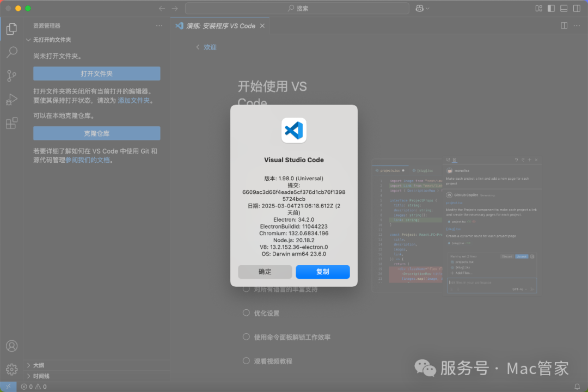Click the 复制 button in the About dialog
The width and height of the screenshot is (588, 392).
[x=322, y=272]
